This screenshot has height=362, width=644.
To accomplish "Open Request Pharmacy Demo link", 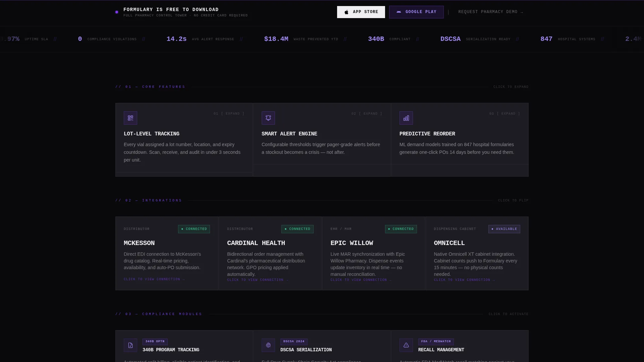I will pos(491,12).
